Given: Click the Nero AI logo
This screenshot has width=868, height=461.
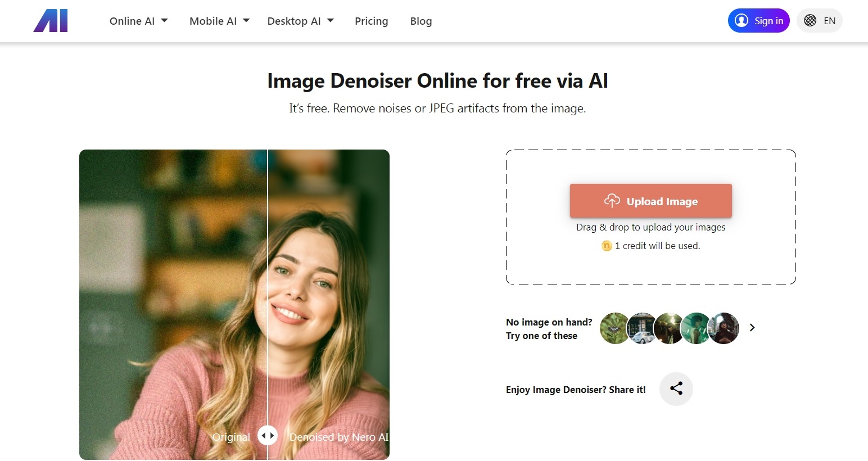Looking at the screenshot, I should pos(51,20).
